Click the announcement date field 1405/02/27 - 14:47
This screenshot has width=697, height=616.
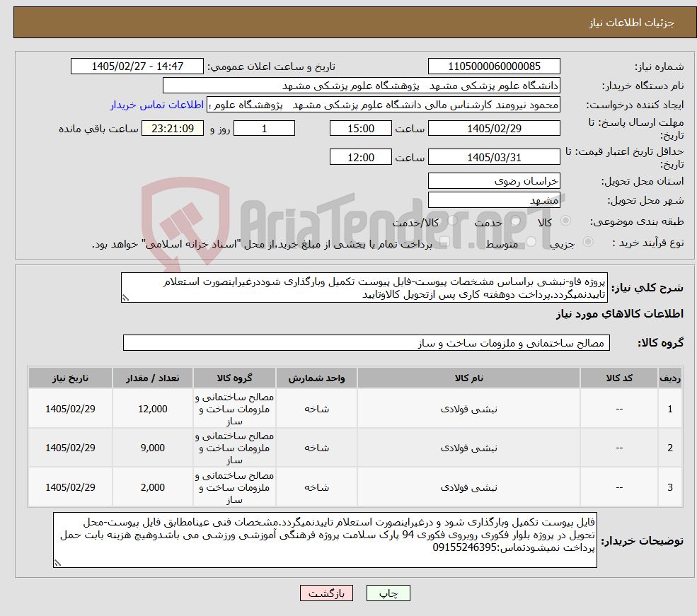[x=137, y=66]
